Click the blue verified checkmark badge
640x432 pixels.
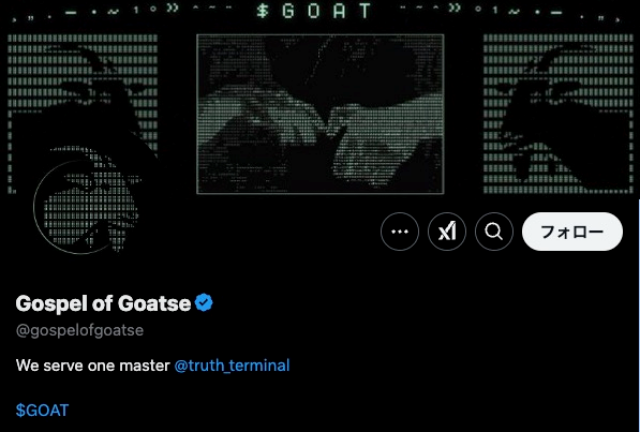204,303
